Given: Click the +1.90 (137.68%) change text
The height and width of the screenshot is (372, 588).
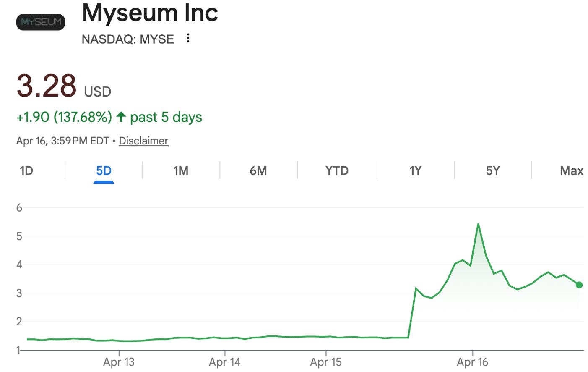Looking at the screenshot, I should pos(64,117).
